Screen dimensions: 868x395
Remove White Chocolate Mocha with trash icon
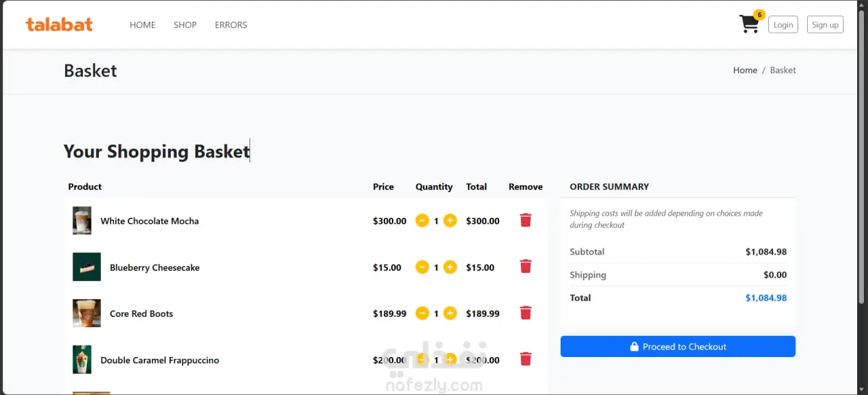click(x=526, y=220)
